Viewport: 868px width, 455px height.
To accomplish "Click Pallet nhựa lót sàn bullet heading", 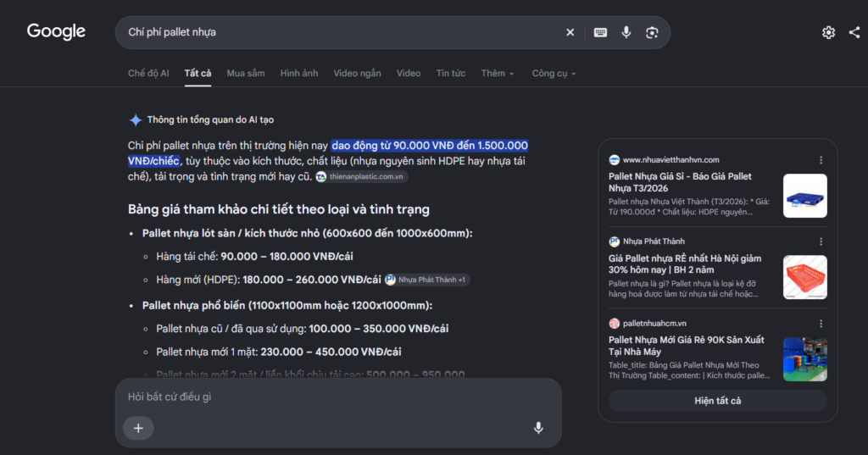I will tap(307, 233).
